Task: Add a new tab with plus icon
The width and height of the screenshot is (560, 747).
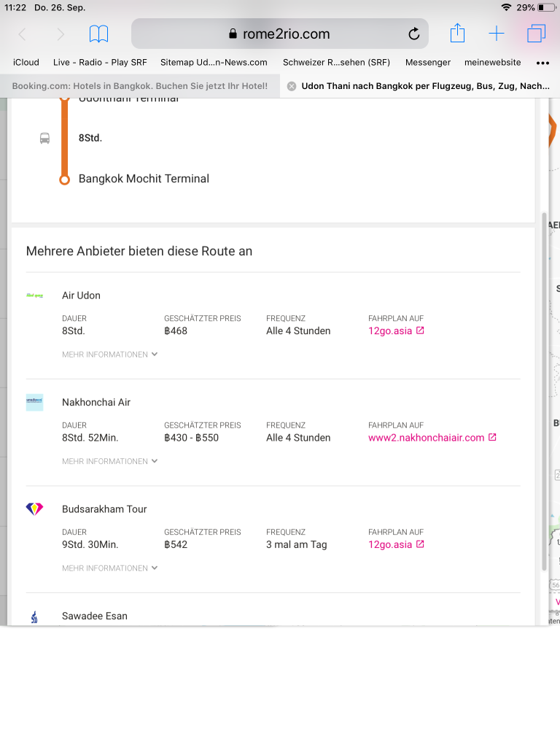Action: 497,34
